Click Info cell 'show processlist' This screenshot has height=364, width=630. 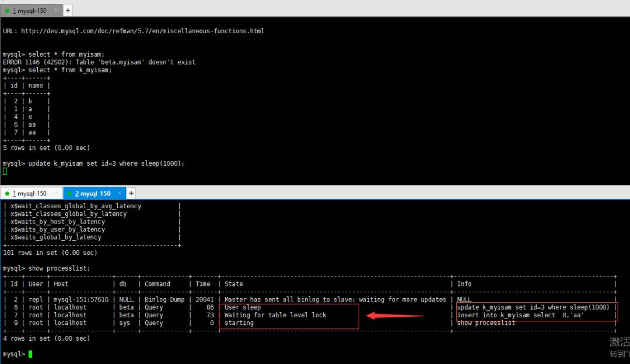486,323
